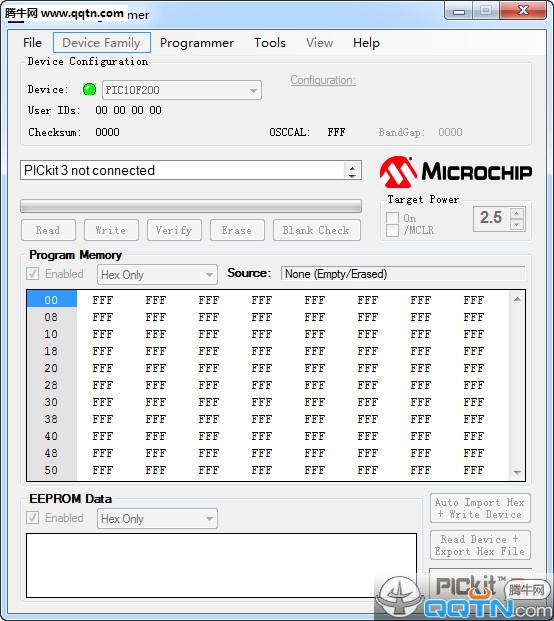Select address row 40 in Program Memory
Screen dimensions: 554x621
coord(51,436)
